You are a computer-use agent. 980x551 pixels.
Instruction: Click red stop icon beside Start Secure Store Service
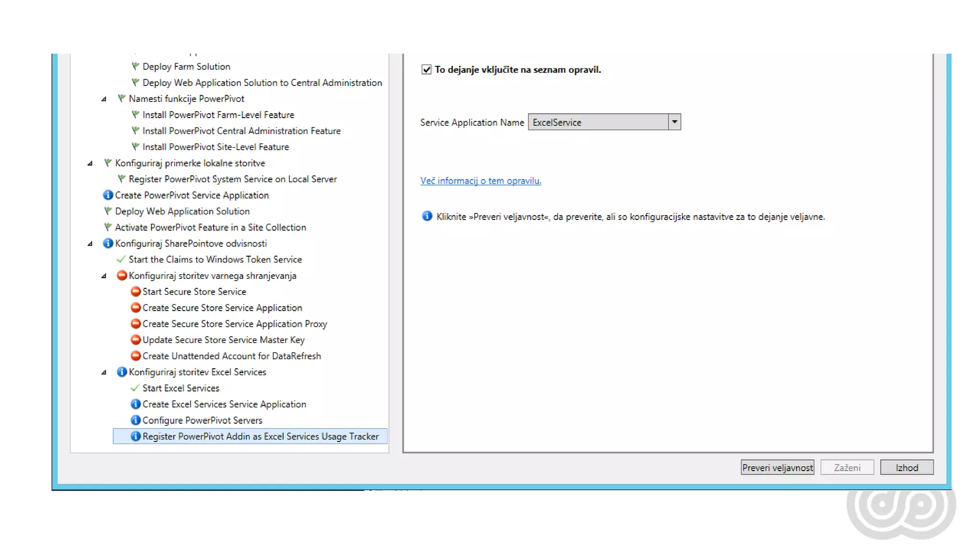click(135, 291)
